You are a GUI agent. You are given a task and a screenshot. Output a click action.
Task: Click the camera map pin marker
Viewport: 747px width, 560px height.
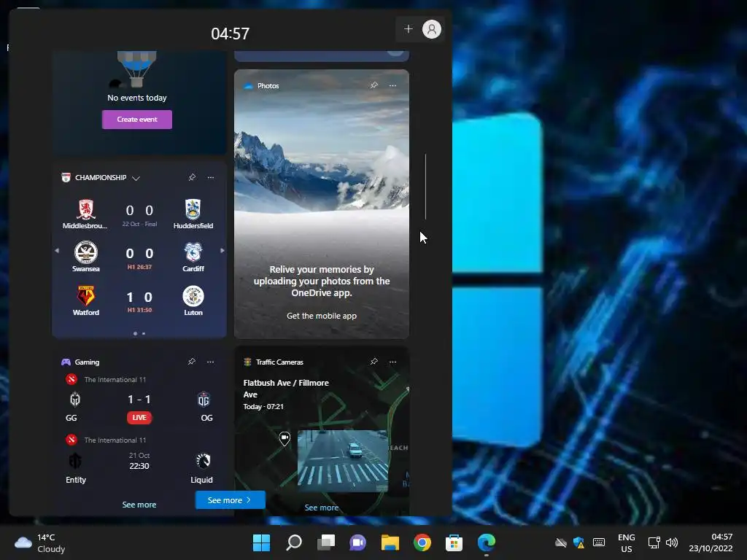285,438
